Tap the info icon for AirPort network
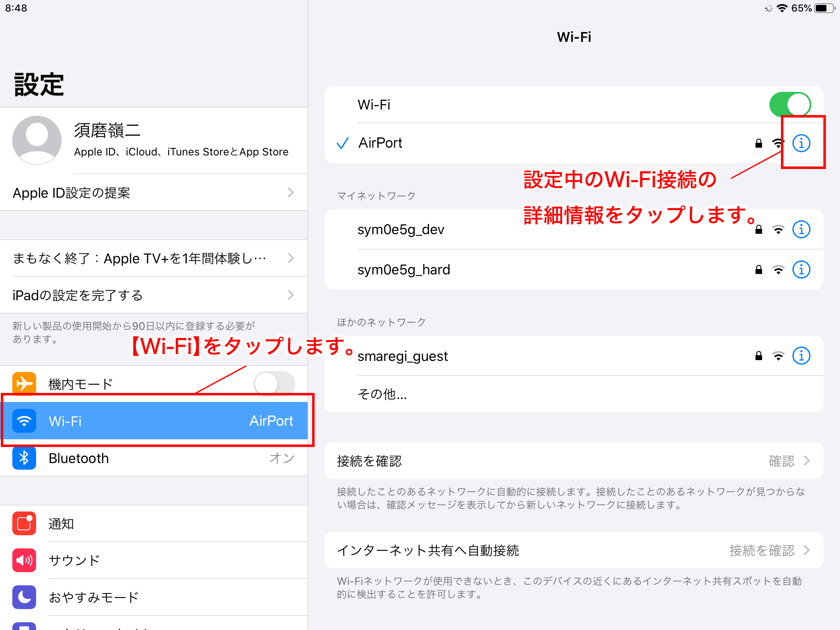Viewport: 840px width, 630px height. click(x=801, y=143)
